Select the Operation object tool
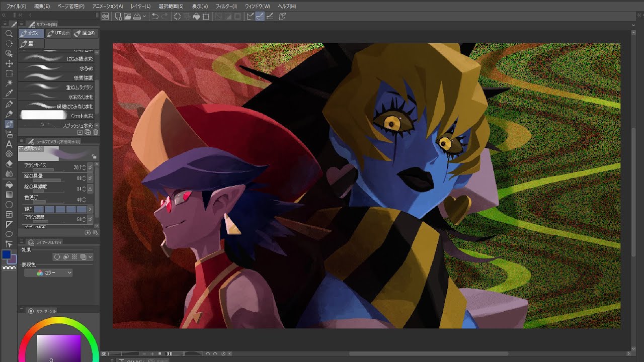 point(9,54)
